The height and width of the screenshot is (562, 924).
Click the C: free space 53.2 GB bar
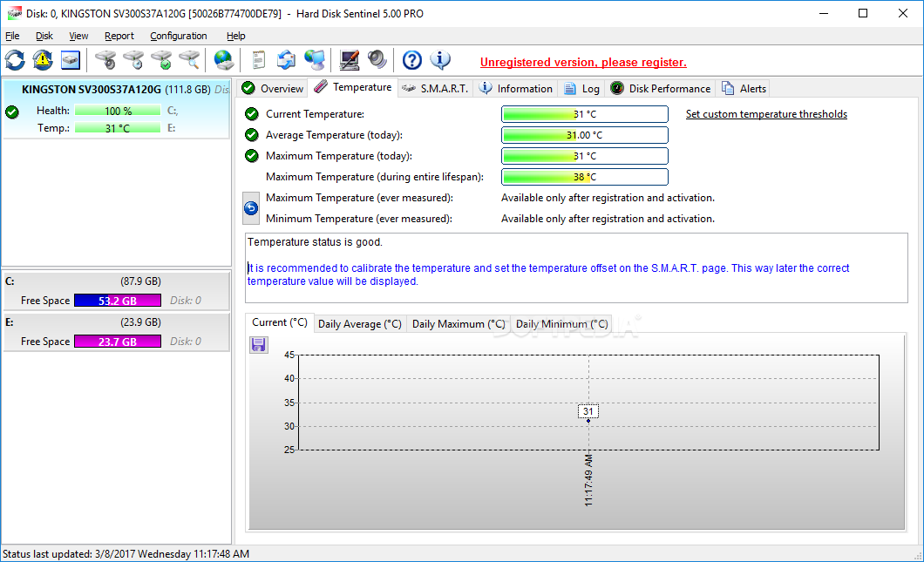click(x=118, y=301)
